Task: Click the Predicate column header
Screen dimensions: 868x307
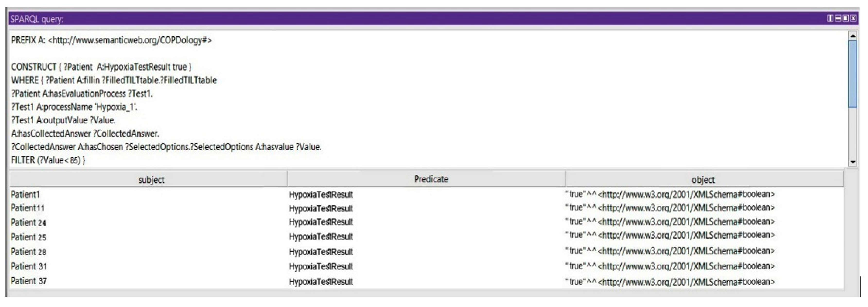Action: click(x=431, y=179)
